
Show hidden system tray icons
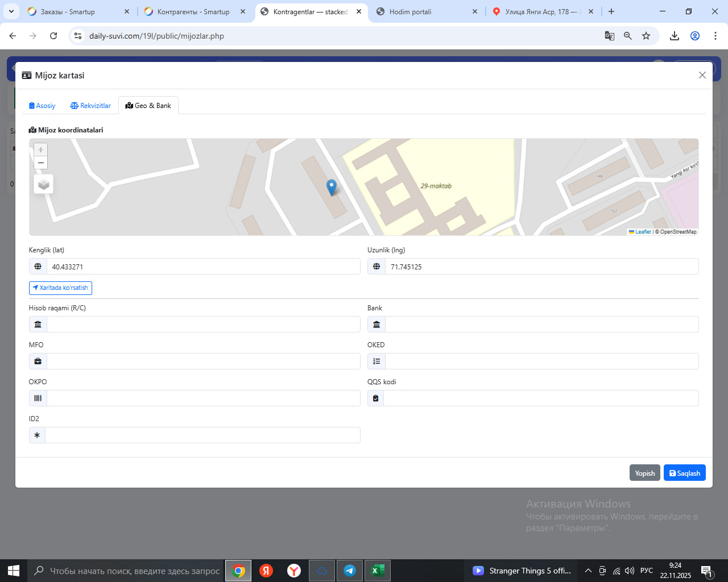click(588, 571)
